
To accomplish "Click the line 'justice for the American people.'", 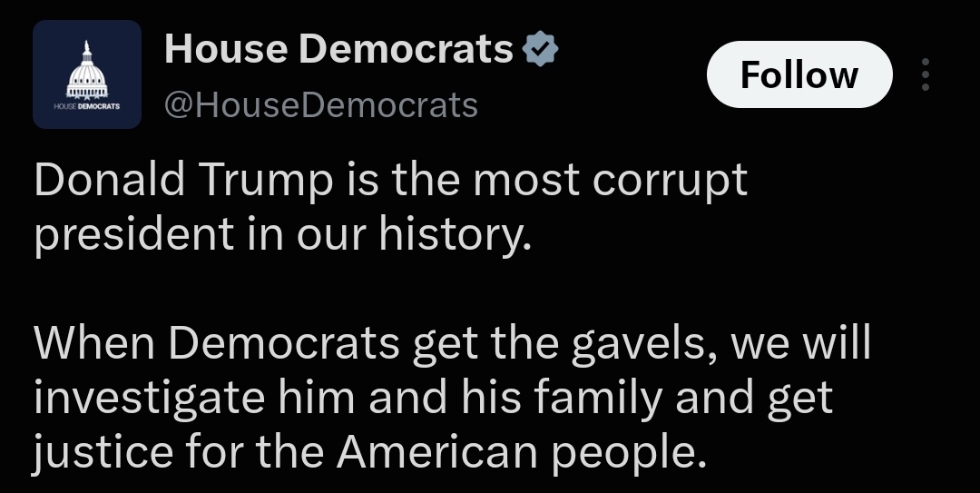I will (x=370, y=452).
